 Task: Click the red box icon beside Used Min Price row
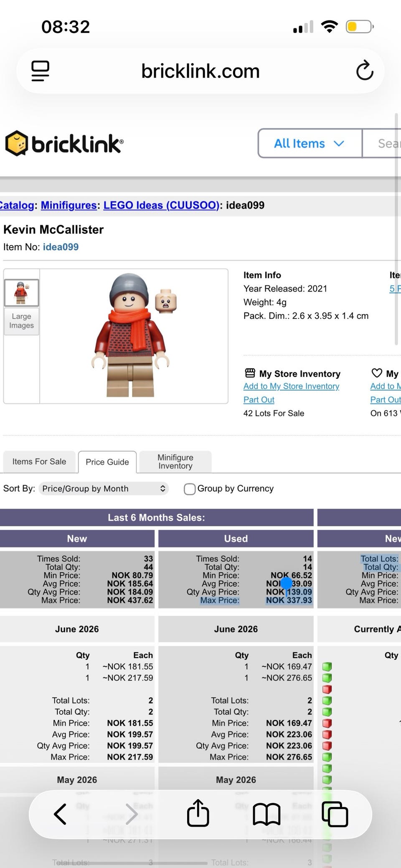pos(327,723)
